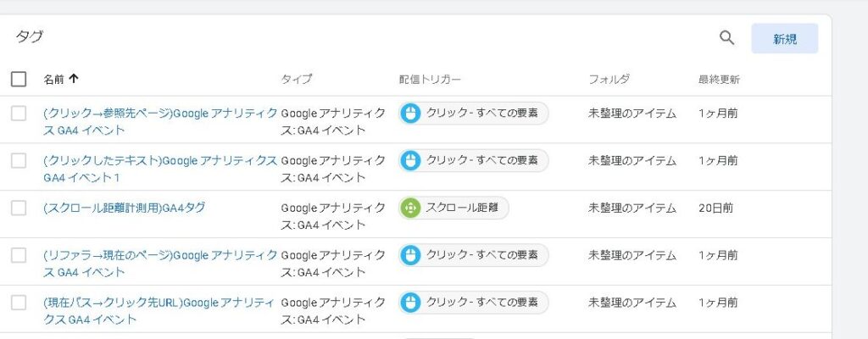Click the click-trigger icon in first row
The image size is (868, 339).
click(411, 113)
